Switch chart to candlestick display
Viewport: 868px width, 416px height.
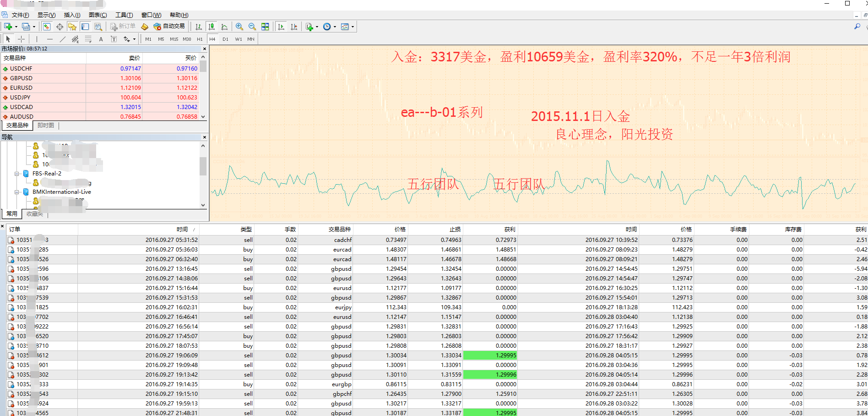(x=211, y=27)
